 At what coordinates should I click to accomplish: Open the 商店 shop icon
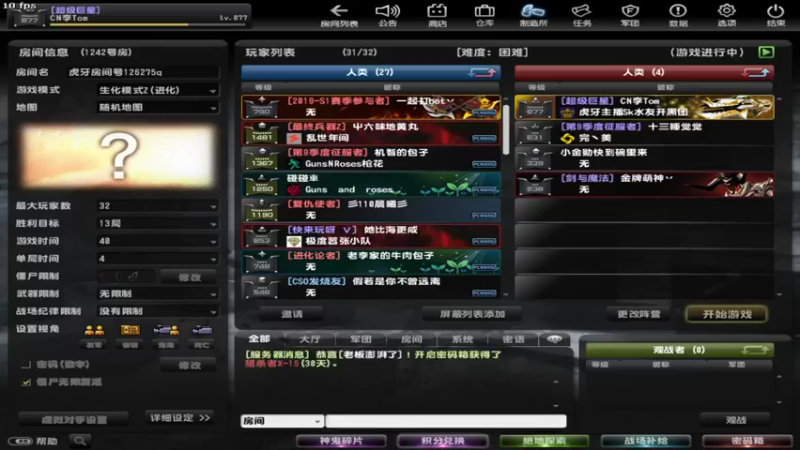click(437, 15)
